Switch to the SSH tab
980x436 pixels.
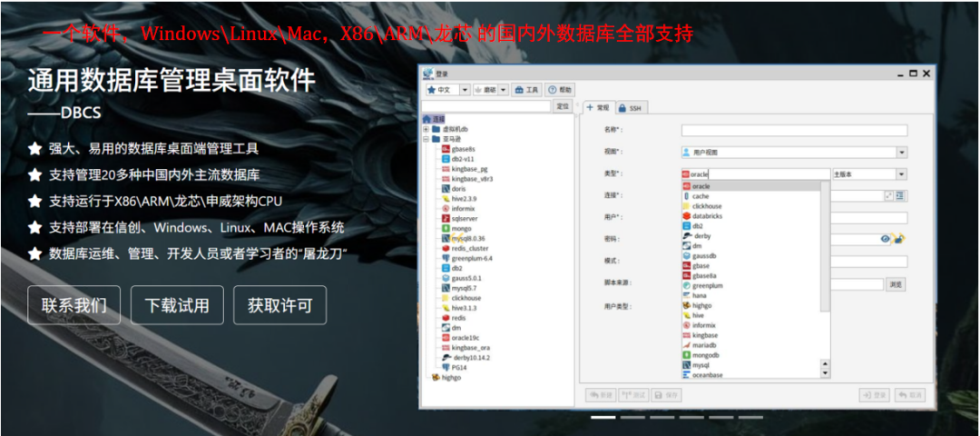pos(632,108)
